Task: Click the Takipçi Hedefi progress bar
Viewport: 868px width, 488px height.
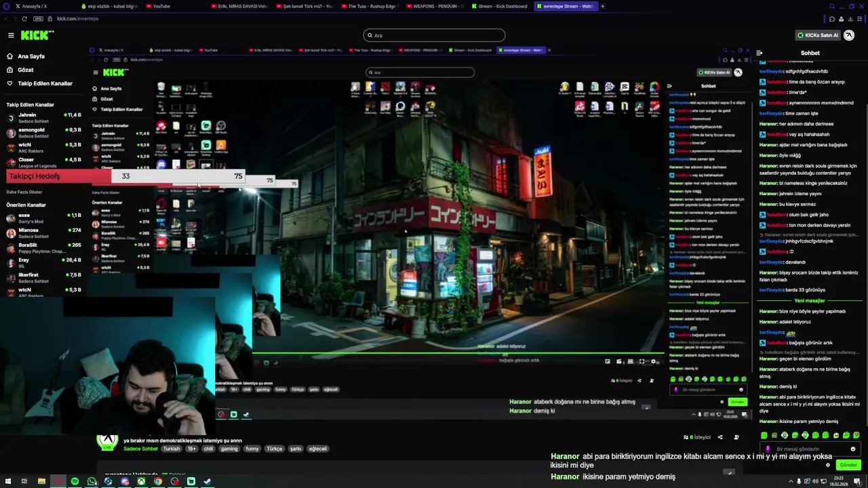Action: tap(125, 176)
